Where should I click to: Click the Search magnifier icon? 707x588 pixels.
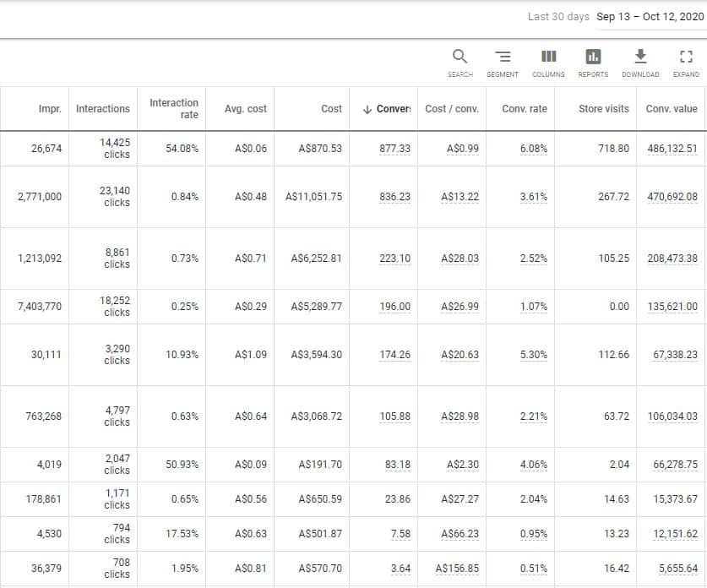click(460, 57)
